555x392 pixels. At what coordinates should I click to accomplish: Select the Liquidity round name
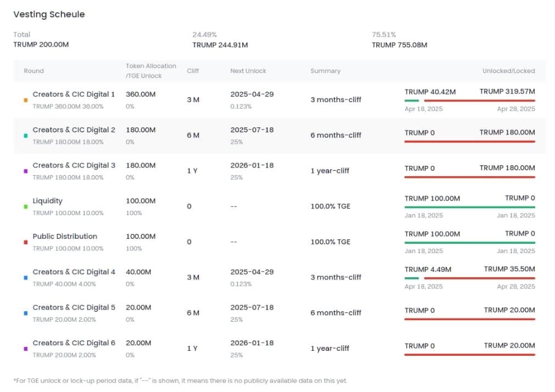pyautogui.click(x=48, y=201)
